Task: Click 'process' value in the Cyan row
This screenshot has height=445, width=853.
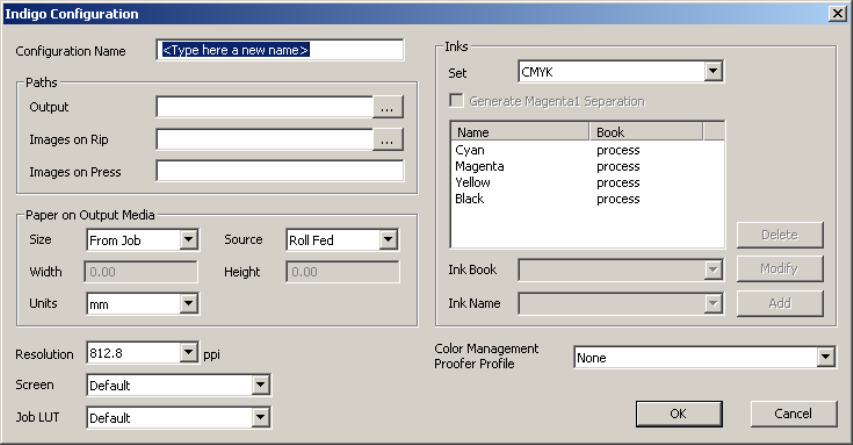Action: pyautogui.click(x=618, y=150)
